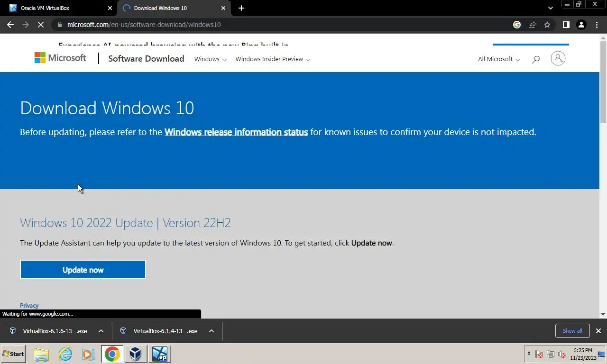Open VirtualBox from the taskbar

tap(136, 354)
